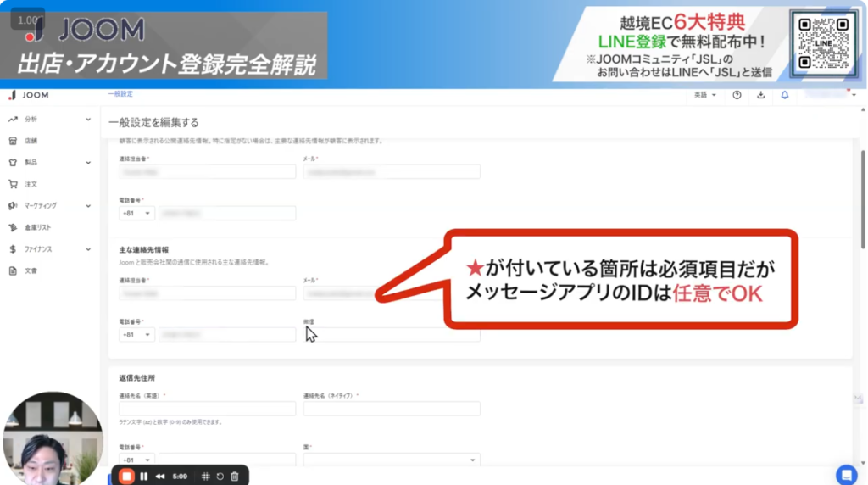The height and width of the screenshot is (485, 868).
Task: Open the +81 country code dropdown under 主な連絡先情報
Action: pos(136,335)
